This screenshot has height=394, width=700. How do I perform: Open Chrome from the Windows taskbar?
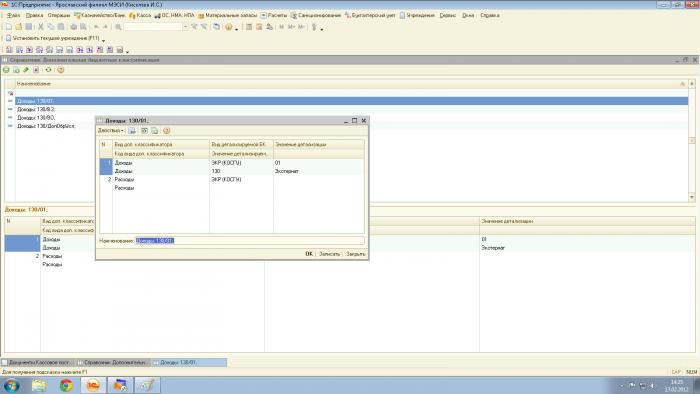(66, 385)
